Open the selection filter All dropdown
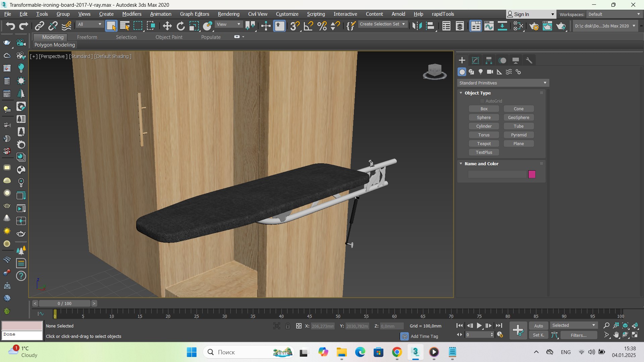The width and height of the screenshot is (644, 362). [90, 24]
